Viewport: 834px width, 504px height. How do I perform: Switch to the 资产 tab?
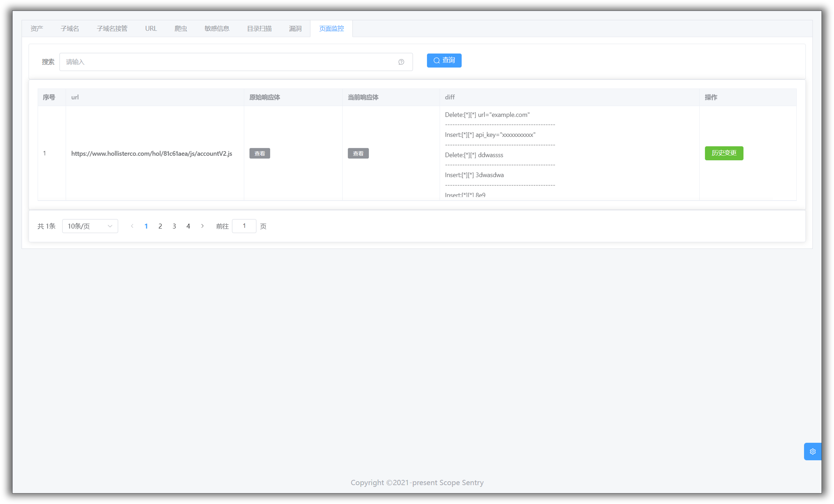(37, 29)
